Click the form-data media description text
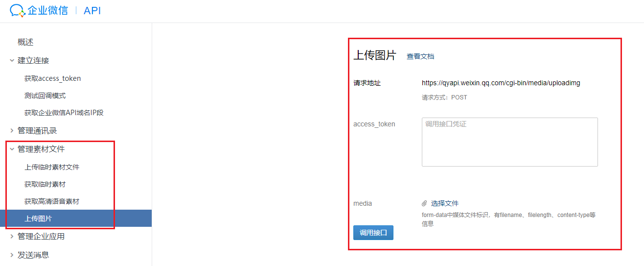644x266 pixels. click(x=508, y=219)
